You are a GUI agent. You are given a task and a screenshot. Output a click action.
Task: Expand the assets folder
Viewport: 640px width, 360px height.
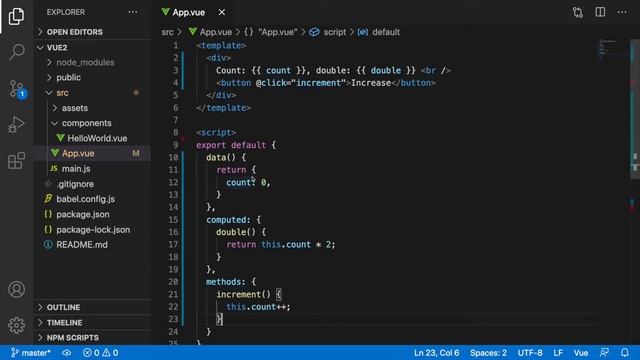point(93,108)
